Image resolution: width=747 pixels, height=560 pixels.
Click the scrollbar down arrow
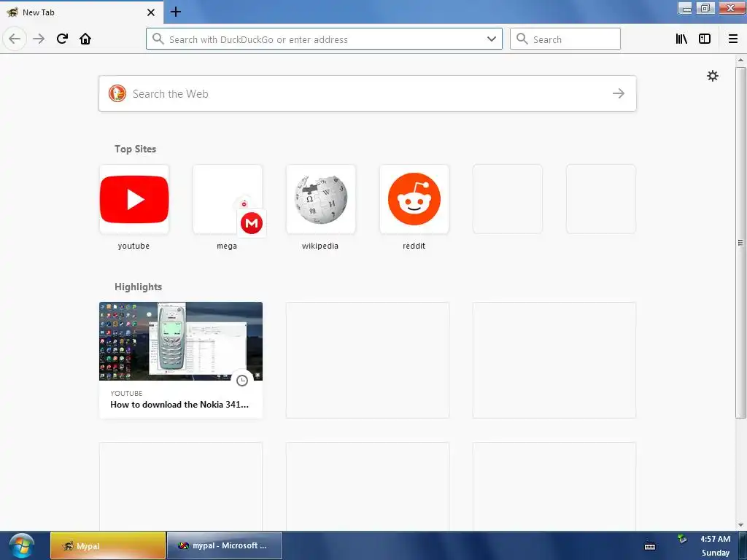[x=740, y=525]
